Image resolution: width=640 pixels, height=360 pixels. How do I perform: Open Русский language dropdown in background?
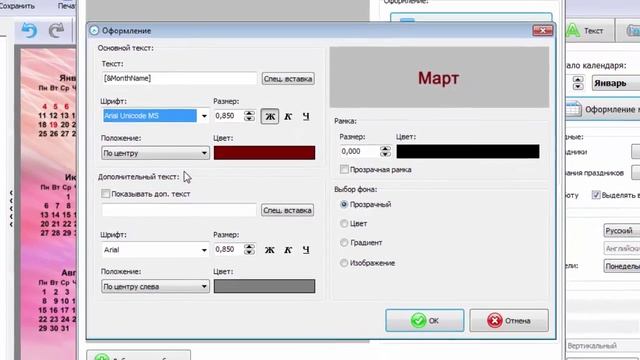[622, 231]
